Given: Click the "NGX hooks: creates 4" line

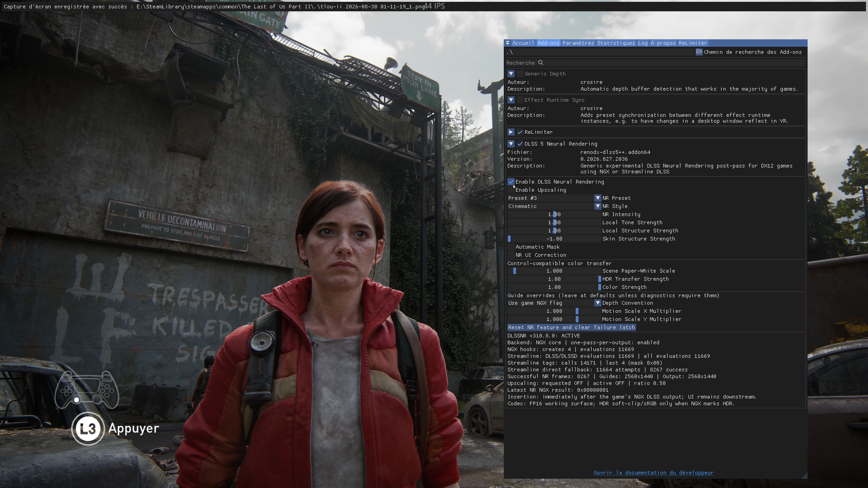Looking at the screenshot, I should [x=571, y=349].
